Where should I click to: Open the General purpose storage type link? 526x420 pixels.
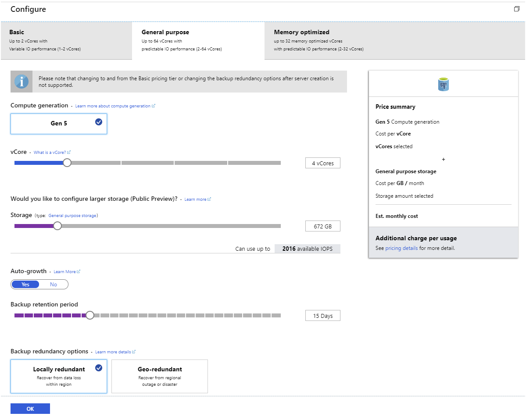(72, 216)
